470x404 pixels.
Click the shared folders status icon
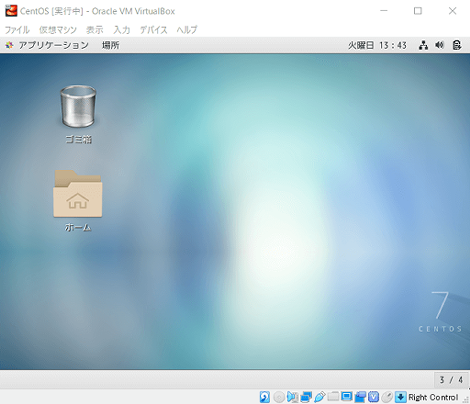[x=333, y=397]
